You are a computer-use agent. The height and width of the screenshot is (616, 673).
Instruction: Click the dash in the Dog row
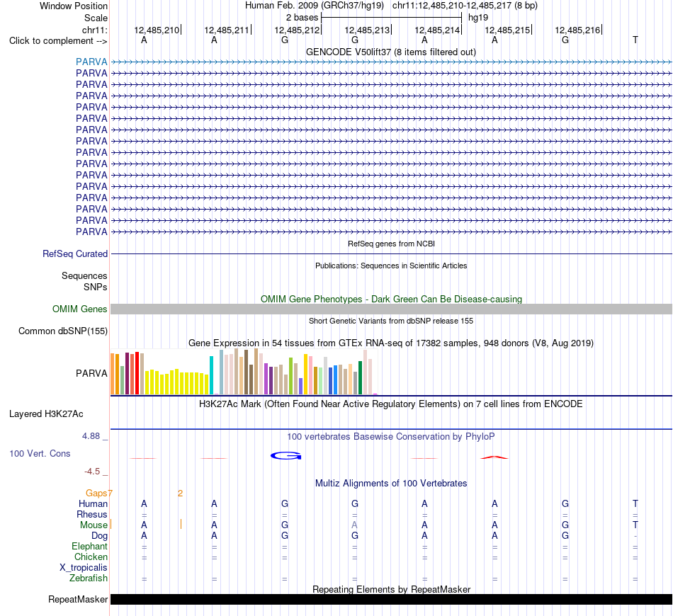[635, 536]
